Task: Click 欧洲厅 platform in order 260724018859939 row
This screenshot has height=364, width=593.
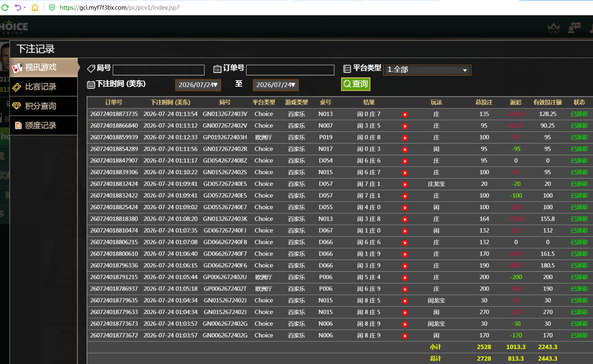Action: (264, 137)
